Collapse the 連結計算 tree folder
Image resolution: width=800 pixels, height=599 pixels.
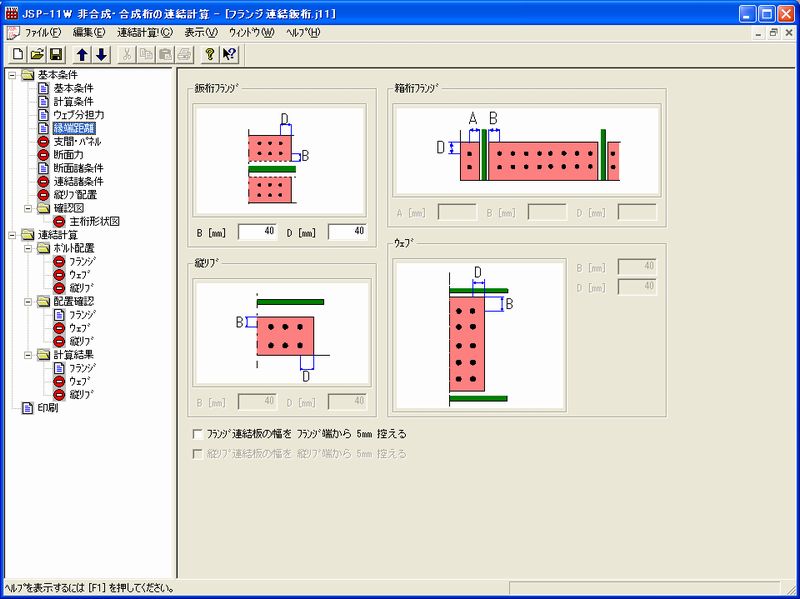pyautogui.click(x=12, y=234)
